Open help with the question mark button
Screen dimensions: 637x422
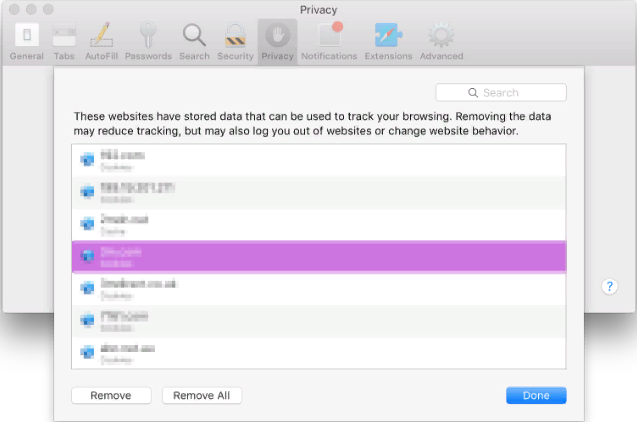609,287
